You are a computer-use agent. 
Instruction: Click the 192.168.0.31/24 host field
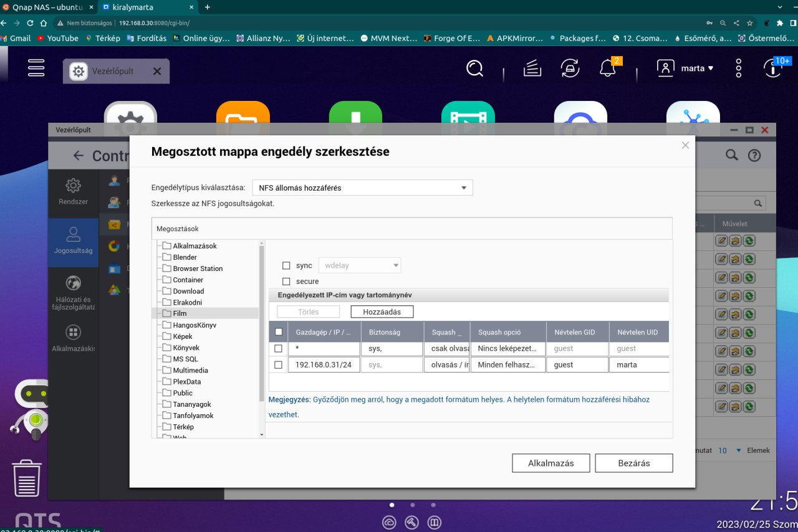pos(324,365)
